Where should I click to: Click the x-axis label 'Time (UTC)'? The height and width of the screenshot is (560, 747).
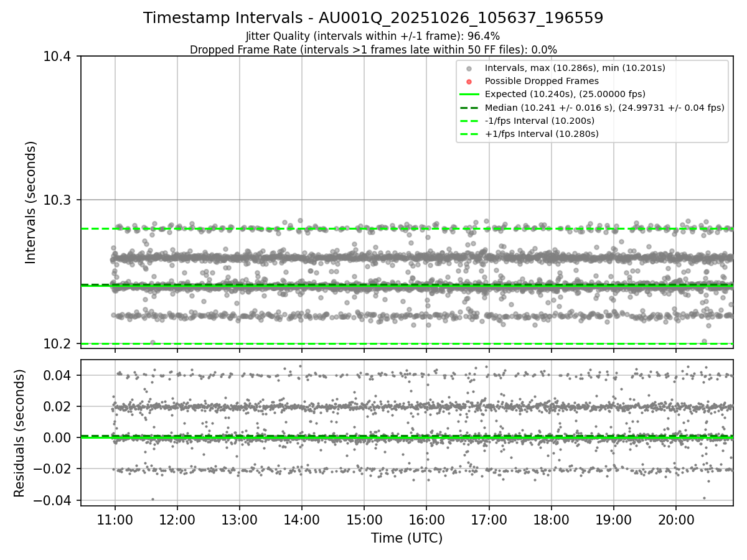(x=406, y=538)
